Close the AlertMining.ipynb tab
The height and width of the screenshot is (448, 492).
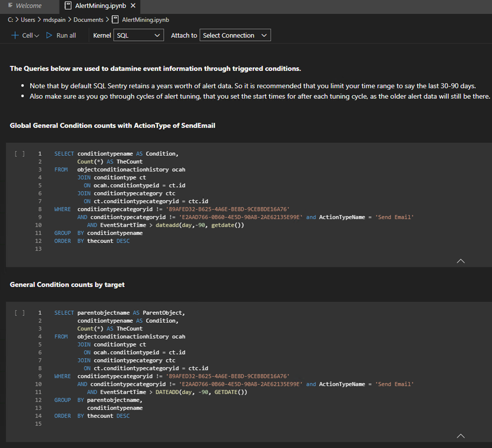[x=133, y=6]
